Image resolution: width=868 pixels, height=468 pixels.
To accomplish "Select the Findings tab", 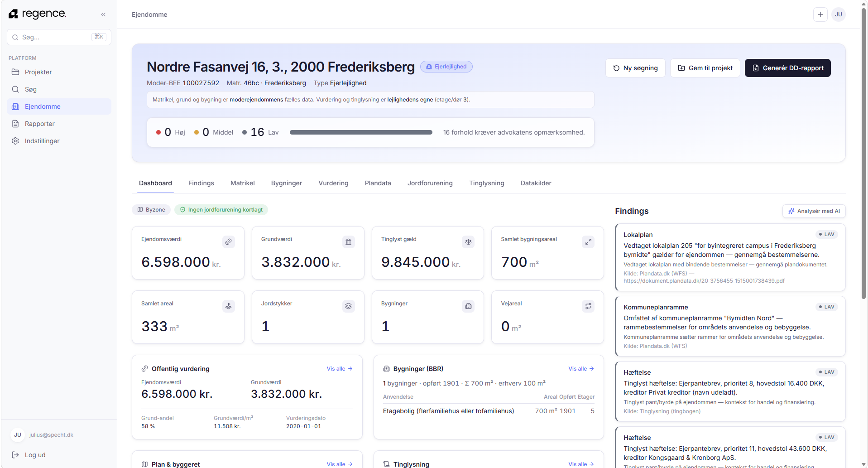I will [201, 183].
